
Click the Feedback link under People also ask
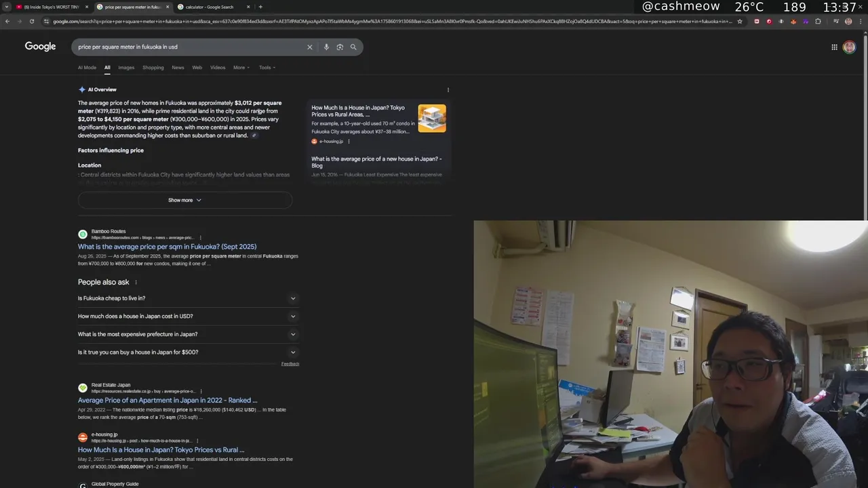click(x=290, y=364)
